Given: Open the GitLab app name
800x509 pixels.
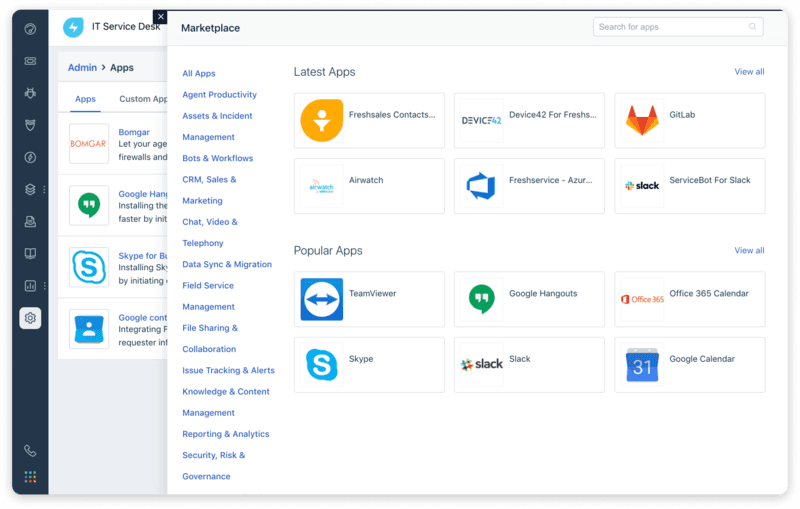Looking at the screenshot, I should click(x=682, y=115).
